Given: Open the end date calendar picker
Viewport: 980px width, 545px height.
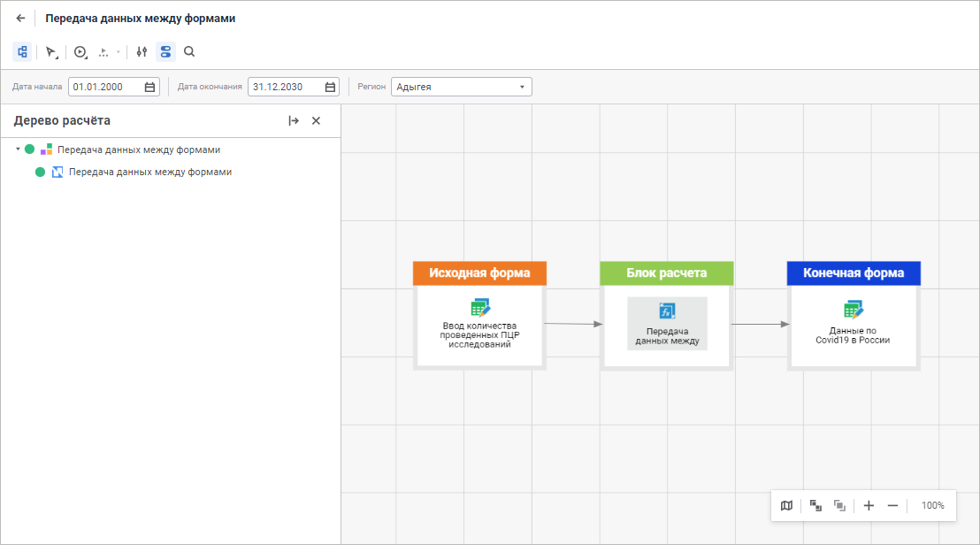Looking at the screenshot, I should 330,87.
